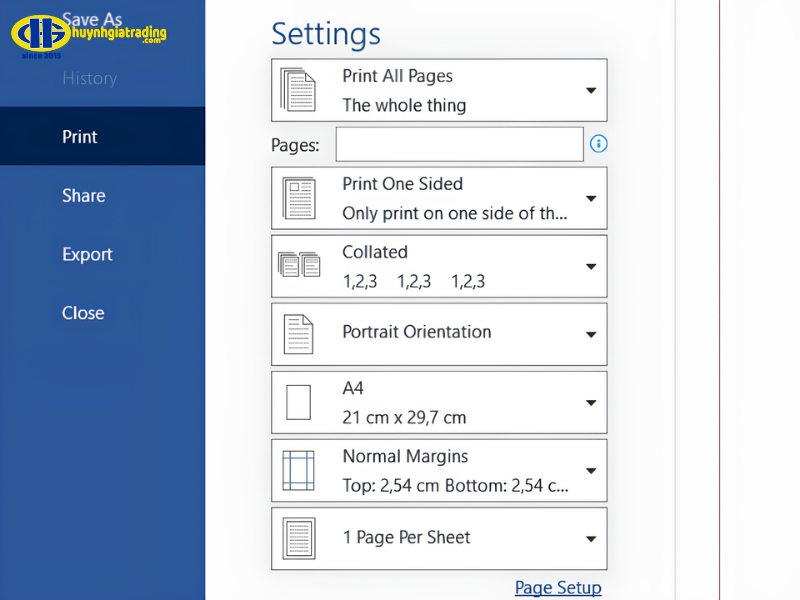Open the Portrait Orientation dropdown arrow
Image resolution: width=800 pixels, height=600 pixels.
(591, 334)
